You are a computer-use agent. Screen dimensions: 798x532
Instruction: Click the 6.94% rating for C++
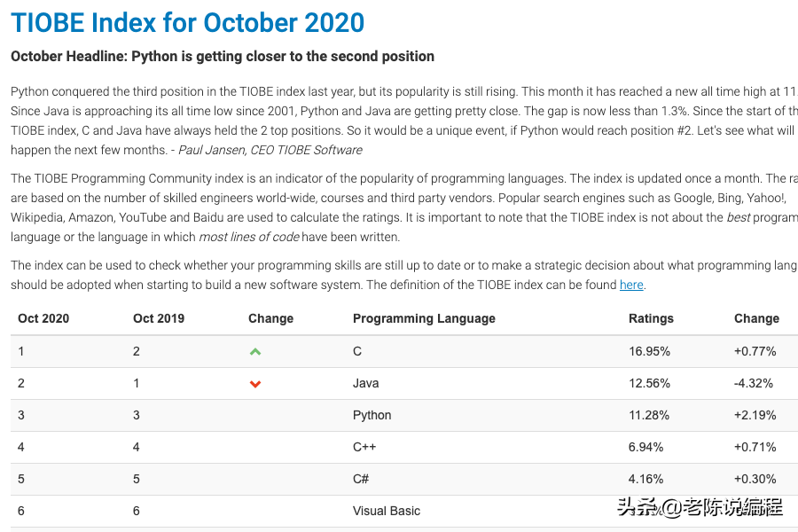point(645,447)
